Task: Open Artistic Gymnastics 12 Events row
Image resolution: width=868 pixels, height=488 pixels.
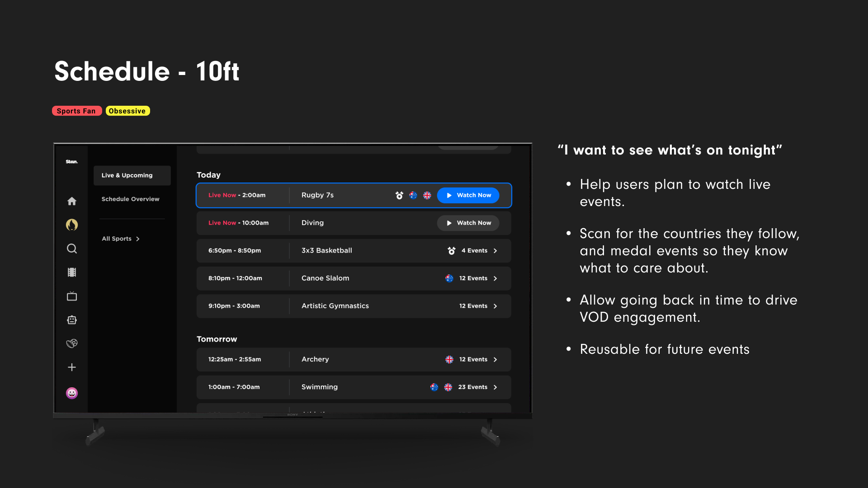Action: [354, 306]
